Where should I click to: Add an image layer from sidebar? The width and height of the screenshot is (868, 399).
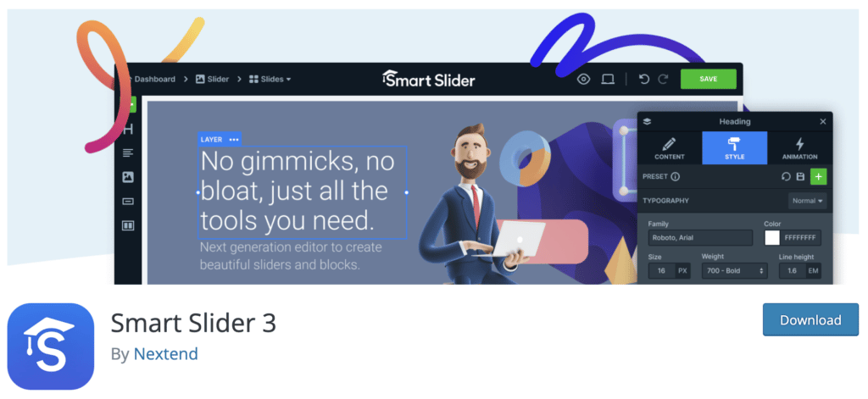128,177
